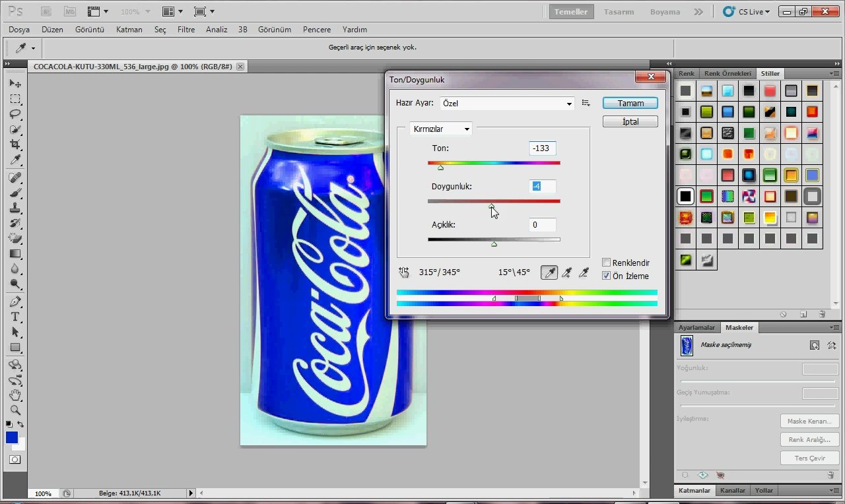Select the Clone Stamp tool
This screenshot has width=845, height=504.
15,208
